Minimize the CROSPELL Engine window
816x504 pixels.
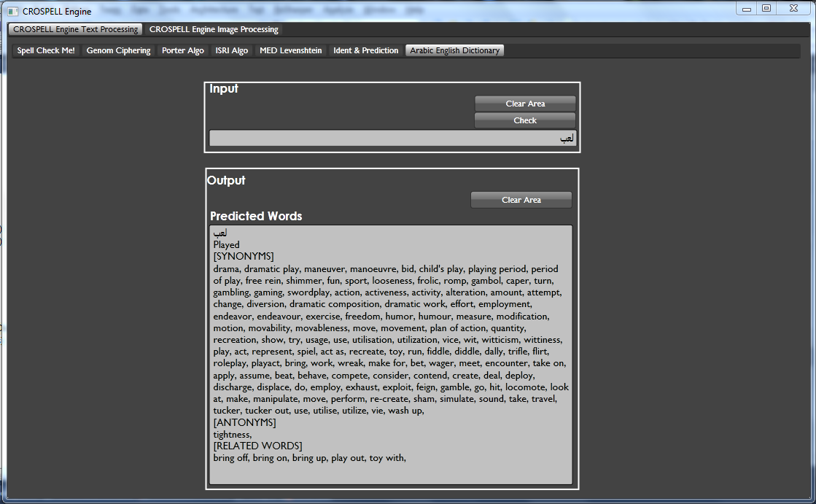745,9
